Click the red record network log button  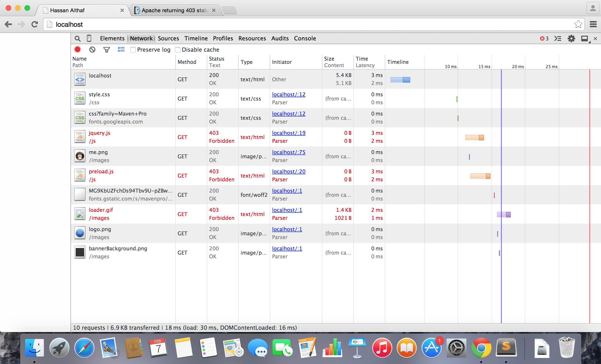coord(78,50)
